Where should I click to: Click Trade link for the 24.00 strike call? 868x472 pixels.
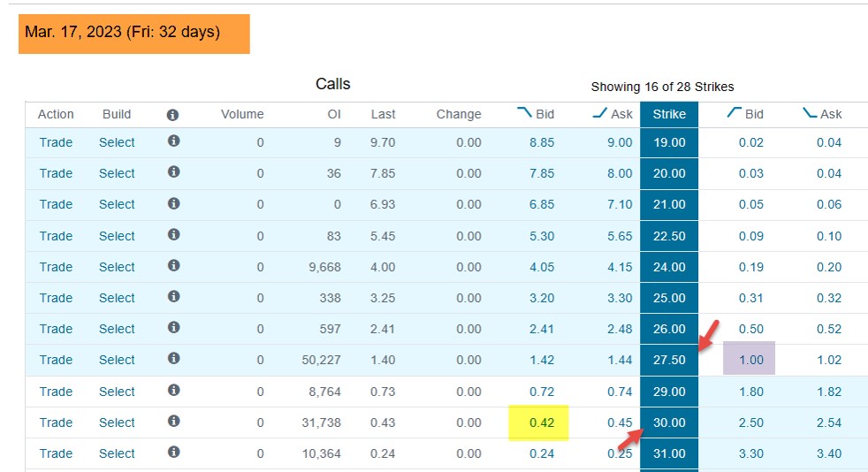[56, 267]
